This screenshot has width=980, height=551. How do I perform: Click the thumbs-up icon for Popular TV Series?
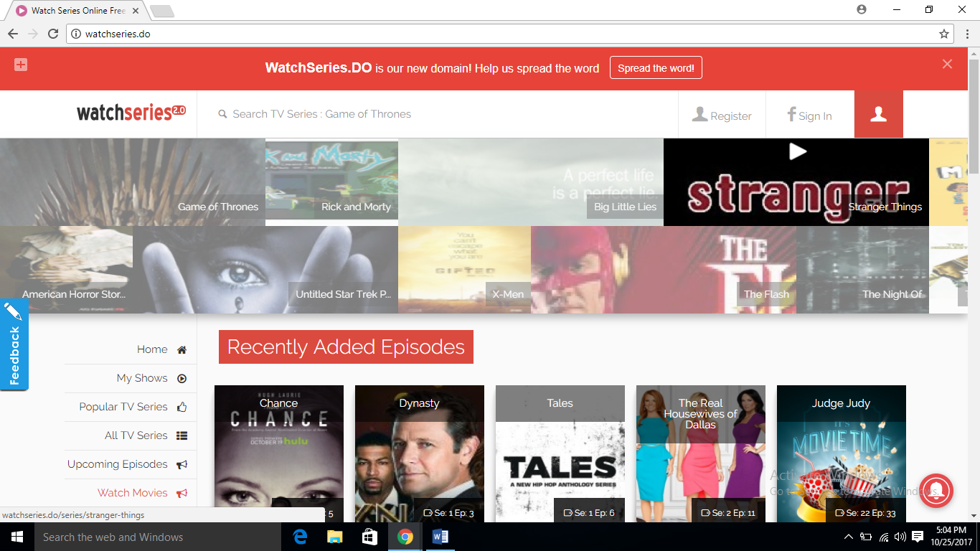182,407
